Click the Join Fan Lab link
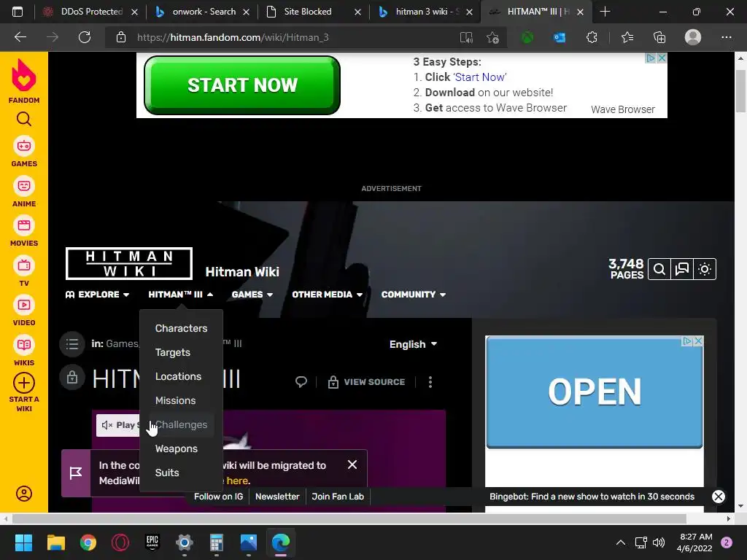Image resolution: width=747 pixels, height=560 pixels. (338, 496)
